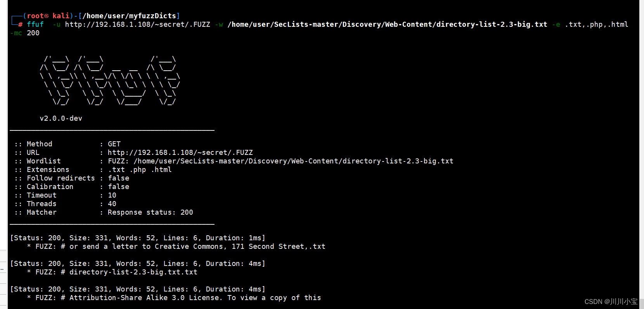The width and height of the screenshot is (644, 309).
Task: Click the '200' value after -mc
Action: (33, 33)
